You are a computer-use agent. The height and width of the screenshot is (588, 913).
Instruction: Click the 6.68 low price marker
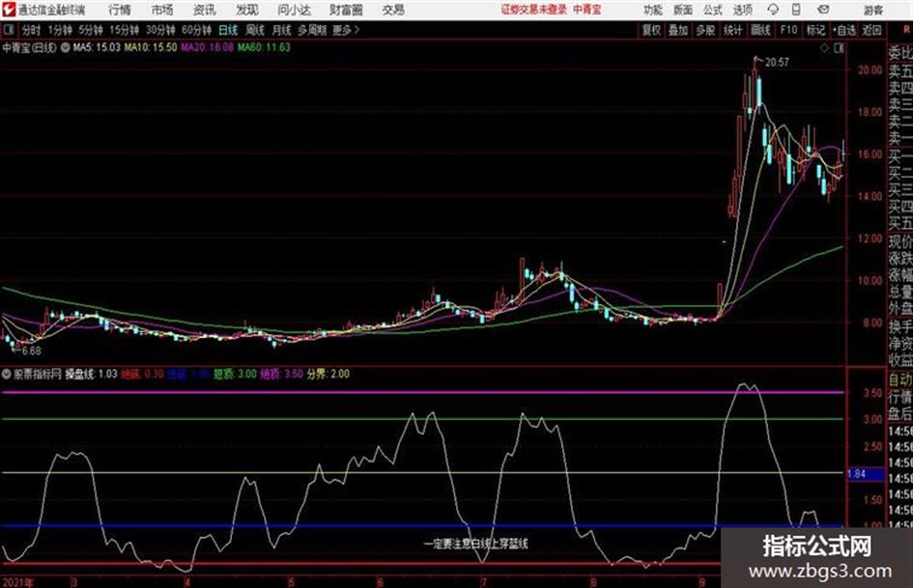coord(32,351)
